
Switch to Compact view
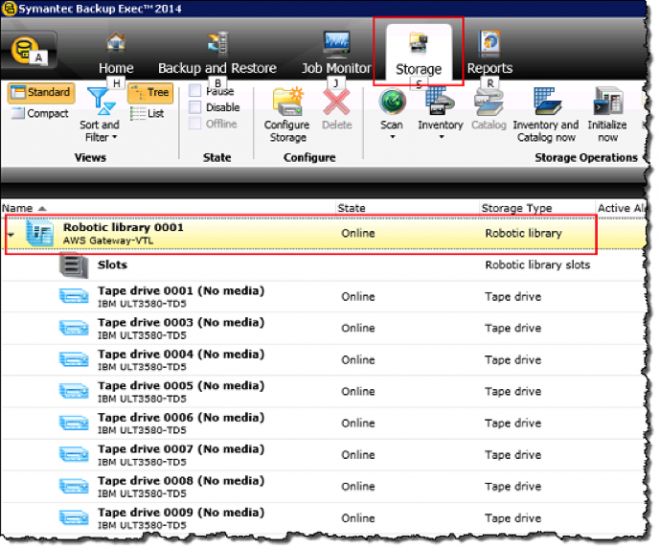pyautogui.click(x=40, y=113)
